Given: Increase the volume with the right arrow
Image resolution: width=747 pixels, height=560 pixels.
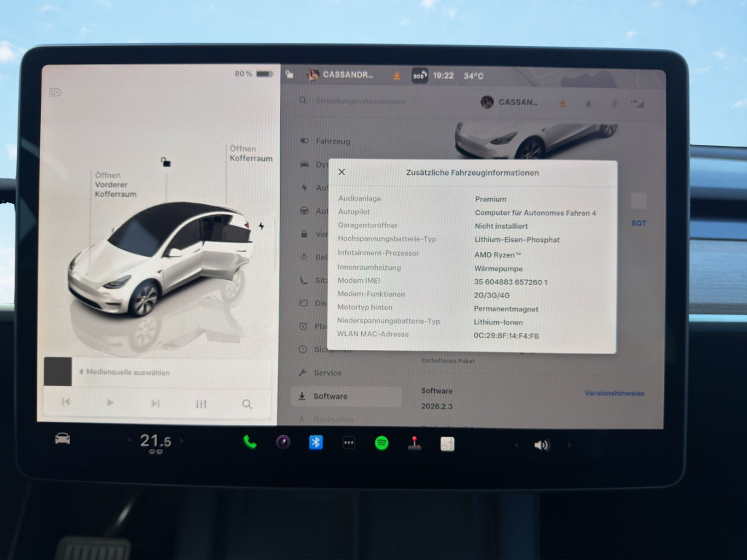Looking at the screenshot, I should (x=569, y=446).
